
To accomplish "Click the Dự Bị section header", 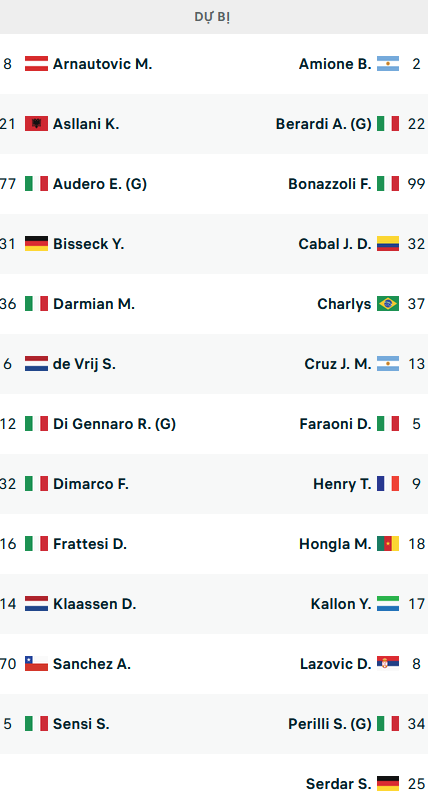I will (x=212, y=17).
